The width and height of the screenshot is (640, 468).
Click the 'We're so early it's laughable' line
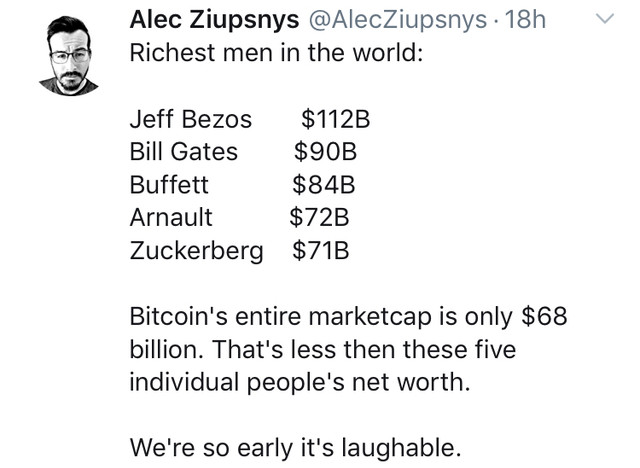click(296, 448)
